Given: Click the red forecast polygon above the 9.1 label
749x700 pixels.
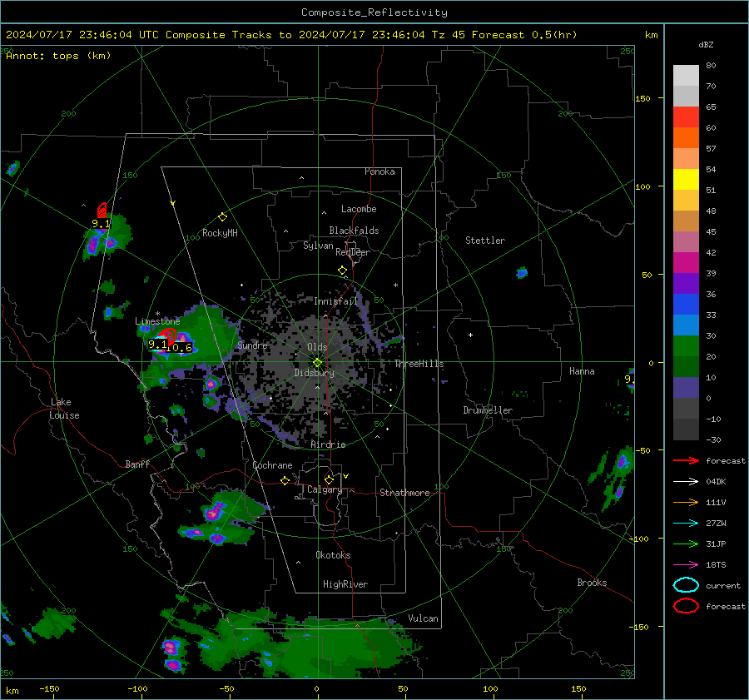Looking at the screenshot, I should point(102,211).
